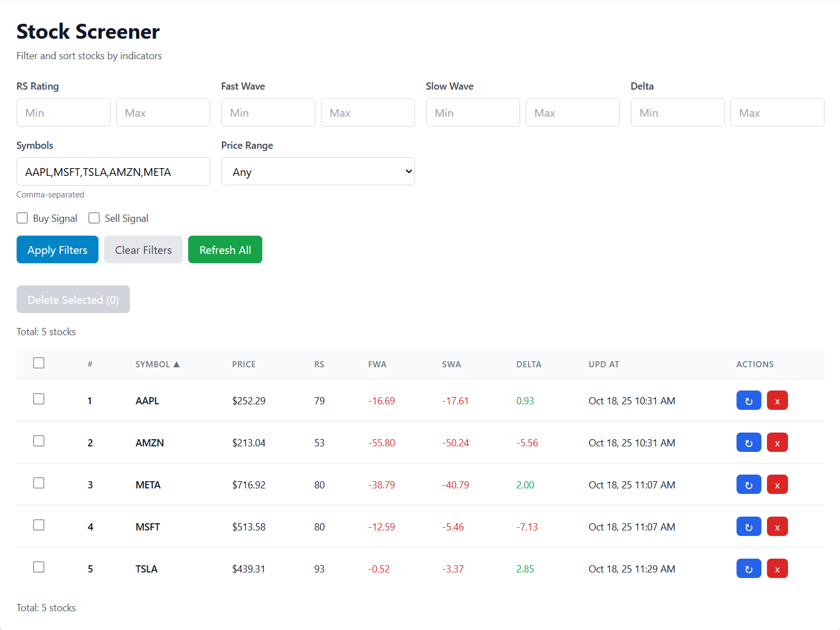This screenshot has height=630, width=840.
Task: Refresh the AMZN row data
Action: pos(749,442)
